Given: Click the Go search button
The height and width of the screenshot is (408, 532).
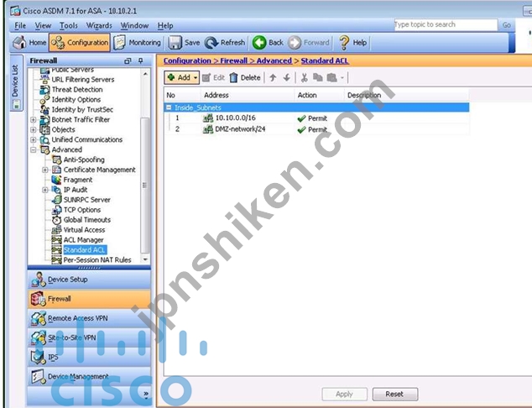Looking at the screenshot, I should point(506,25).
